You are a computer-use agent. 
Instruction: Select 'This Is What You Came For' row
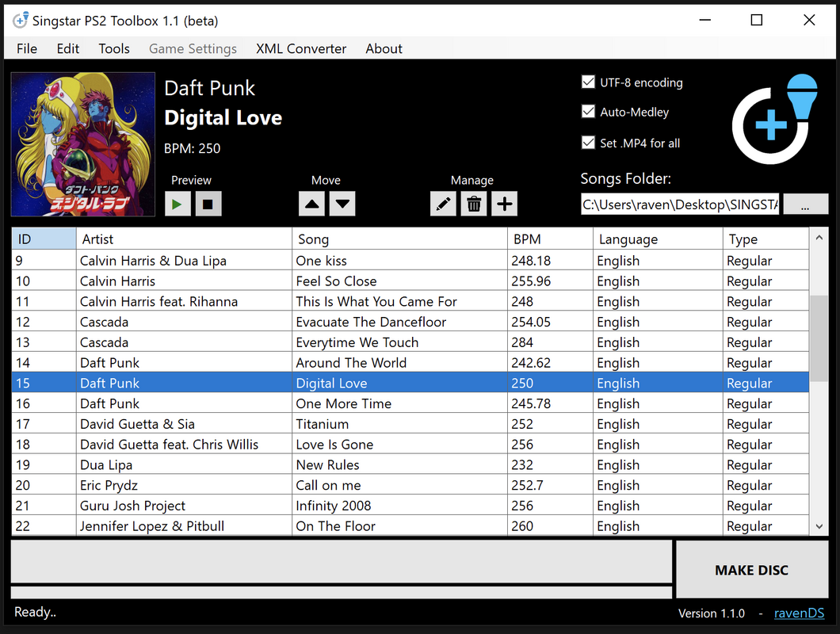pos(410,301)
